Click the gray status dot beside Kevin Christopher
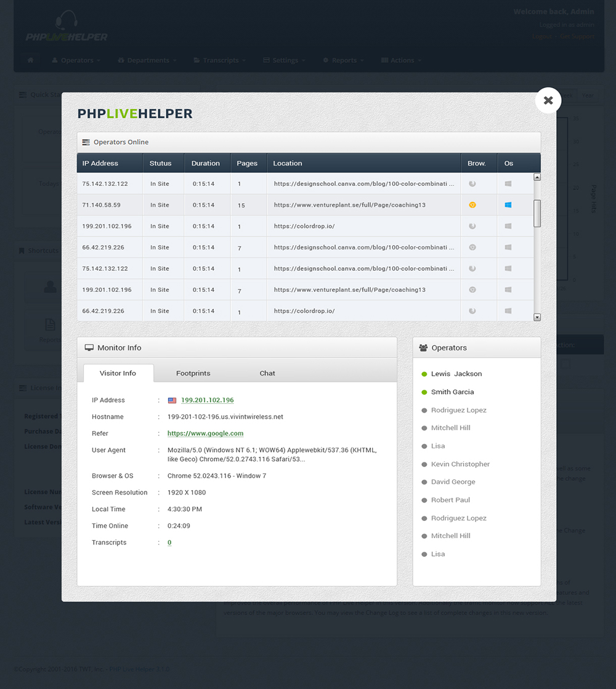The width and height of the screenshot is (616, 689). pyautogui.click(x=424, y=464)
